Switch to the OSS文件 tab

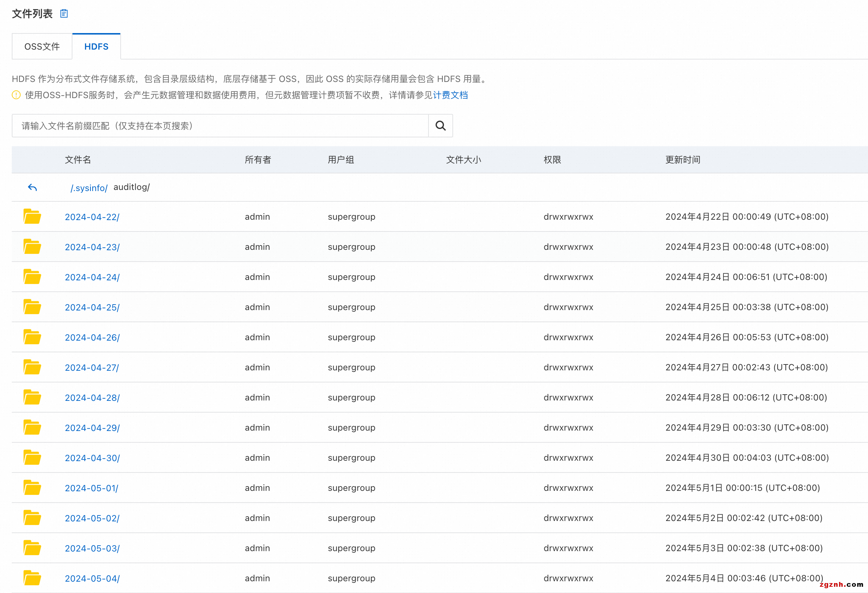[42, 47]
